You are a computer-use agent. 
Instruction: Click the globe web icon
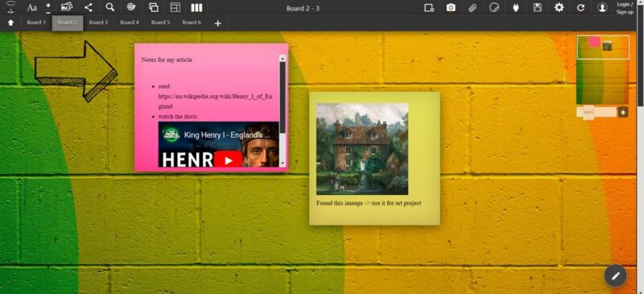pos(131,7)
